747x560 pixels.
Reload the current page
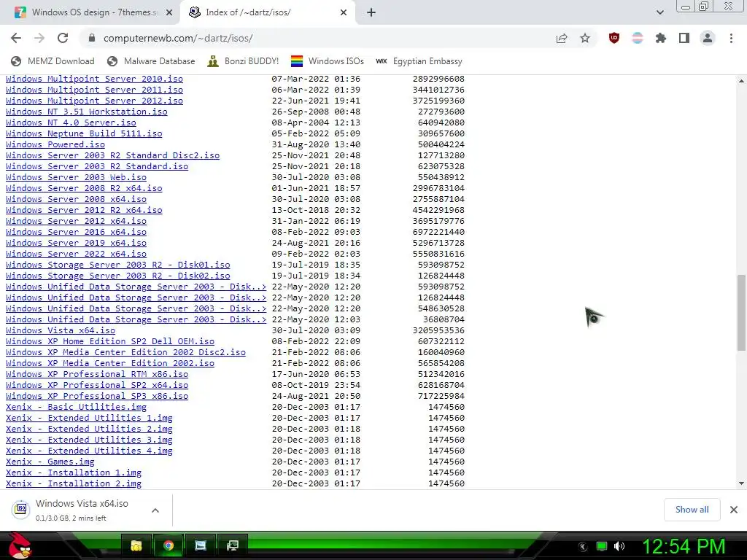click(63, 38)
